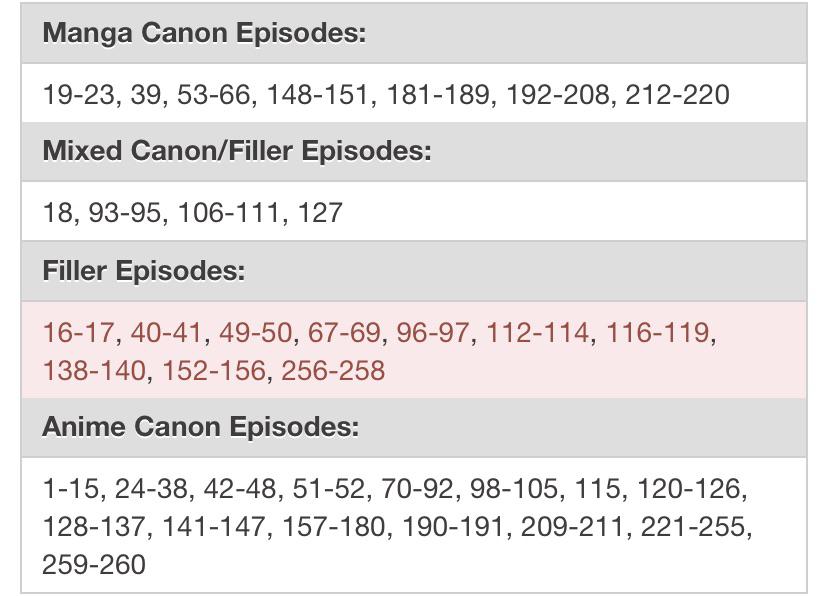Click the Manga Canon Episodes heading
The width and height of the screenshot is (828, 596).
point(204,33)
